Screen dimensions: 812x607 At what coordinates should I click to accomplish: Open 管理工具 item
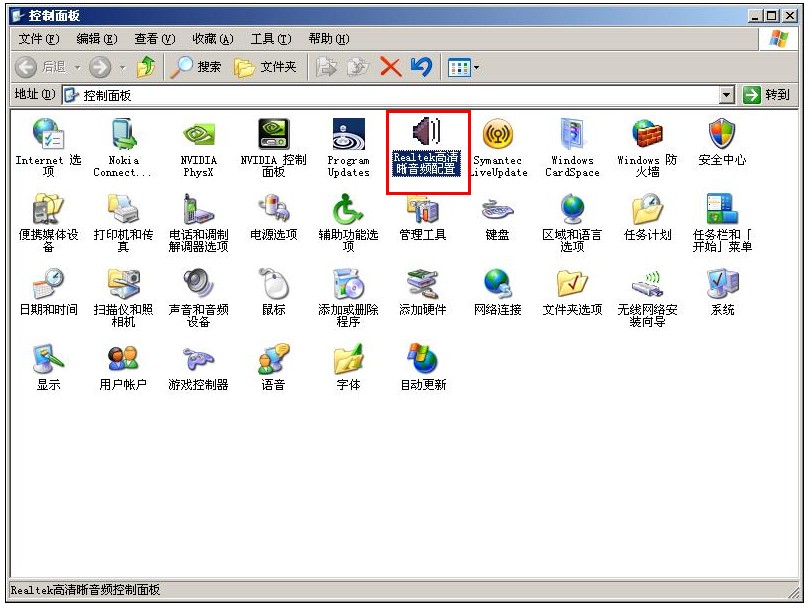[x=423, y=217]
